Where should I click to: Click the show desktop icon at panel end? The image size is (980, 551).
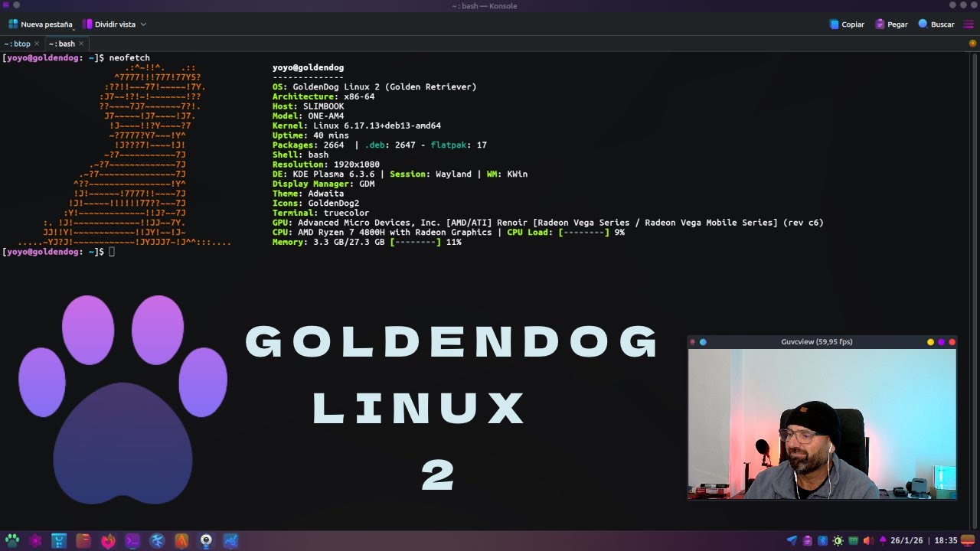coord(969,540)
